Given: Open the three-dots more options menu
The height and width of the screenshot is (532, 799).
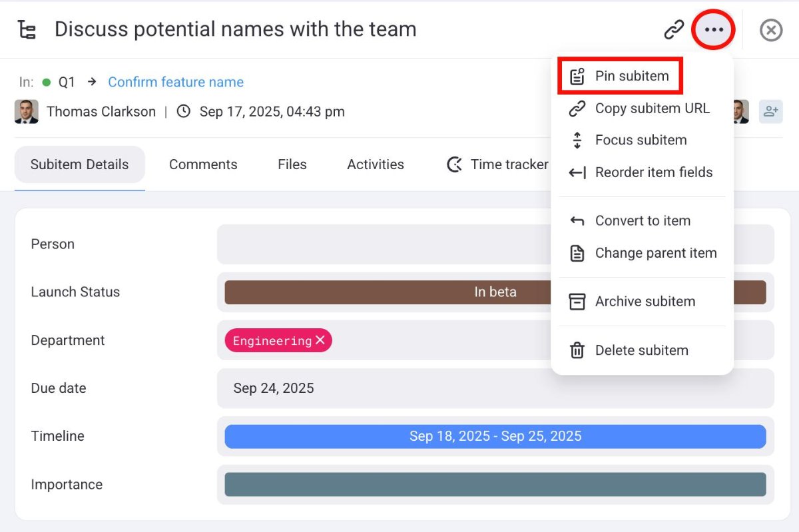Looking at the screenshot, I should (x=713, y=30).
